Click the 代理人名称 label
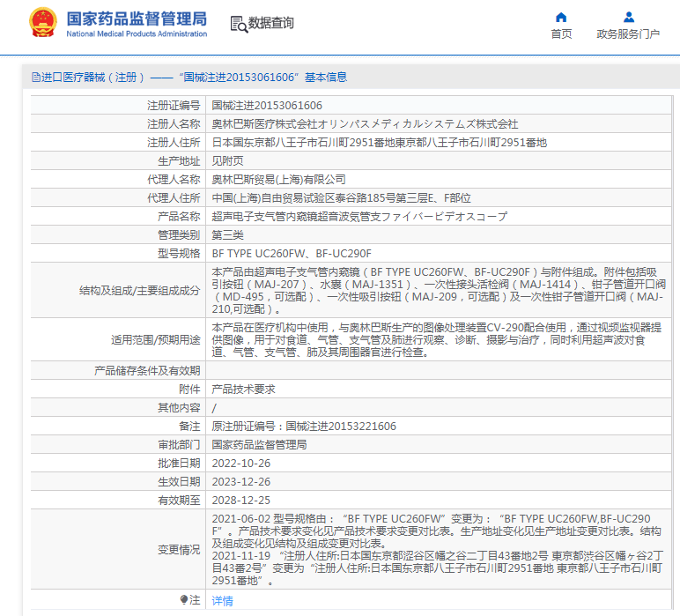680x616 pixels. coord(174,179)
